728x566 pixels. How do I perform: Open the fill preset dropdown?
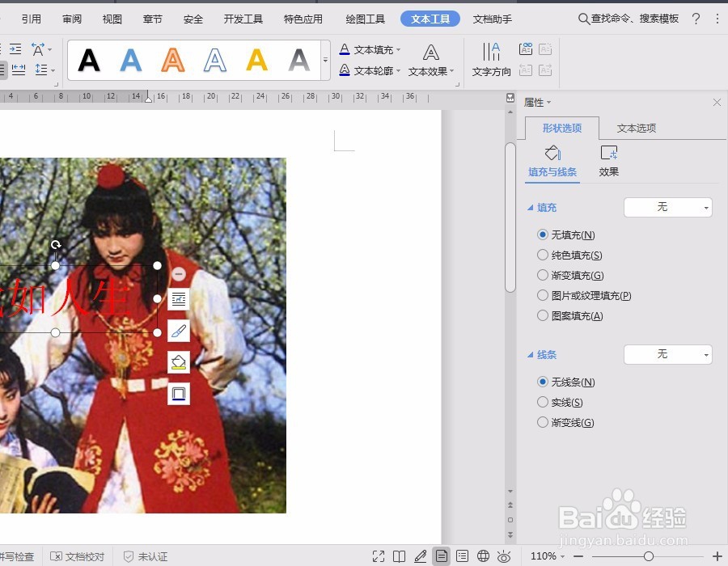(667, 207)
